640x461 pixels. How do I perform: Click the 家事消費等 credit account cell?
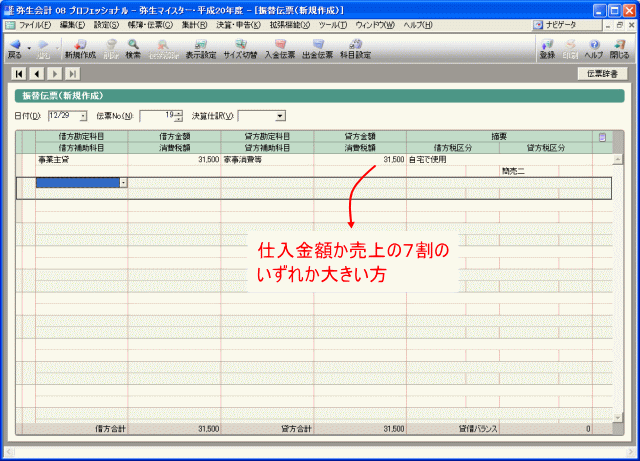click(267, 160)
